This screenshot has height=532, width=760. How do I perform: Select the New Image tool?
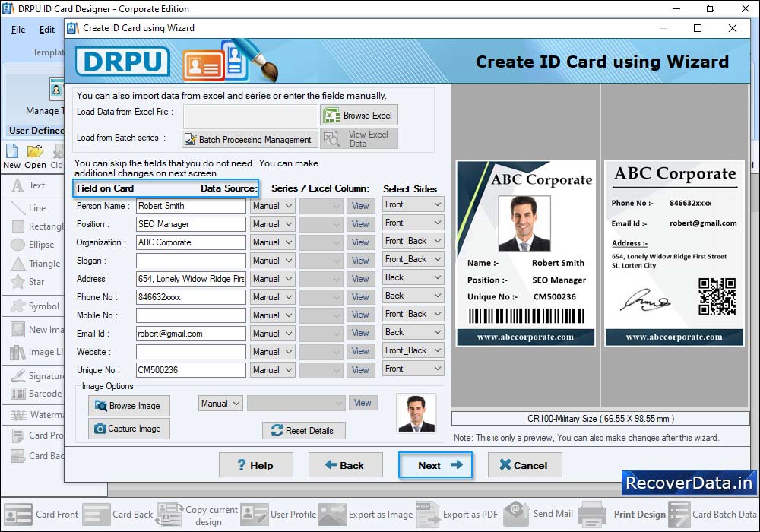pos(37,330)
